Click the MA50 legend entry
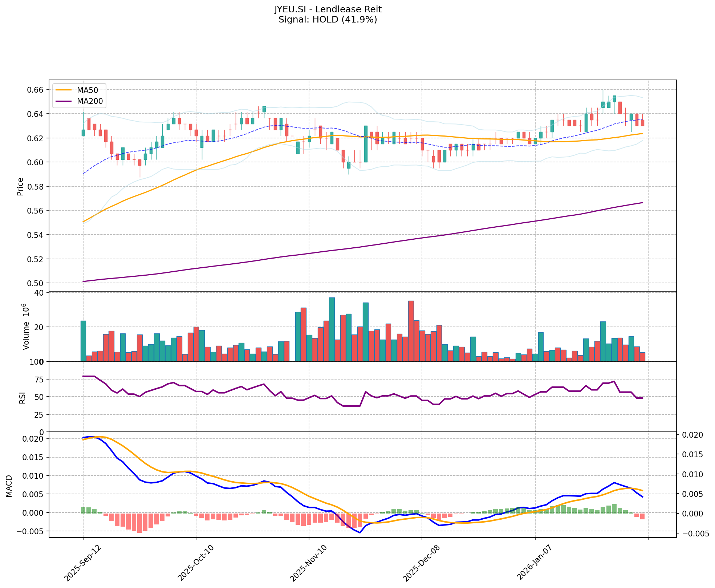 [x=87, y=90]
